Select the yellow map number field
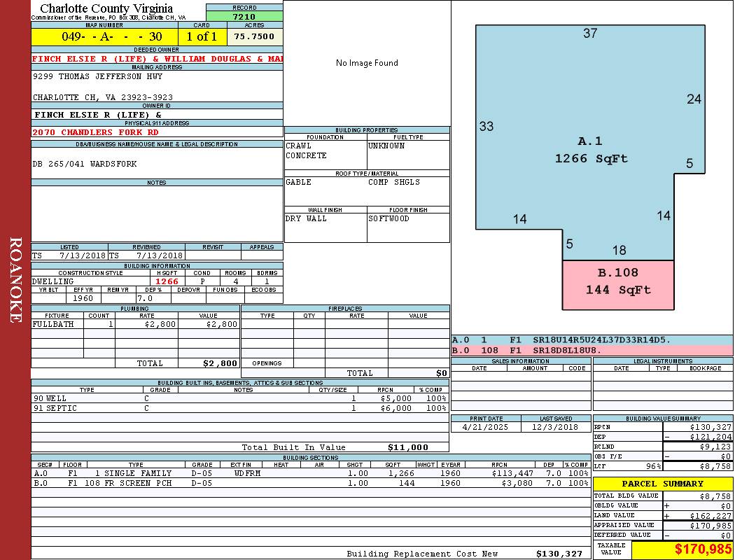The height and width of the screenshot is (560, 735). click(x=104, y=36)
